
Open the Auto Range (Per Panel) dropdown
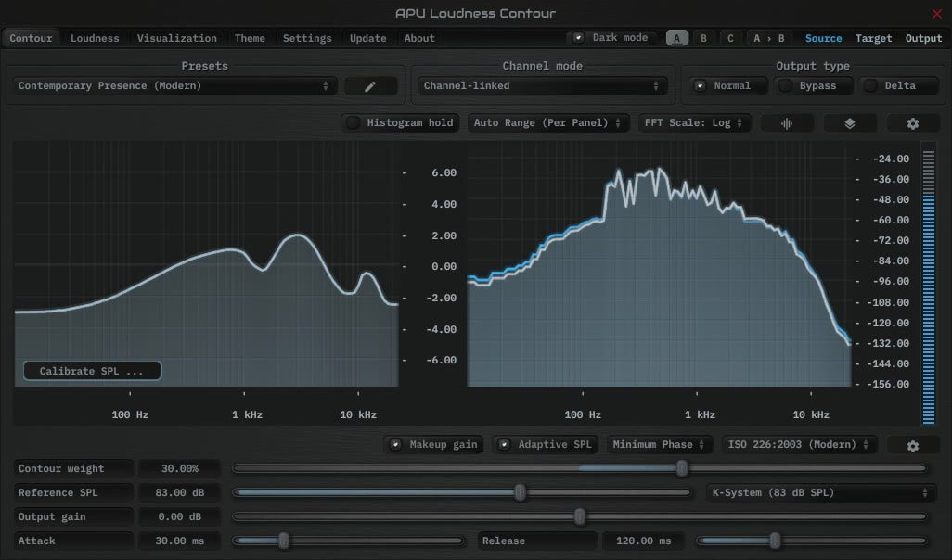pyautogui.click(x=547, y=122)
